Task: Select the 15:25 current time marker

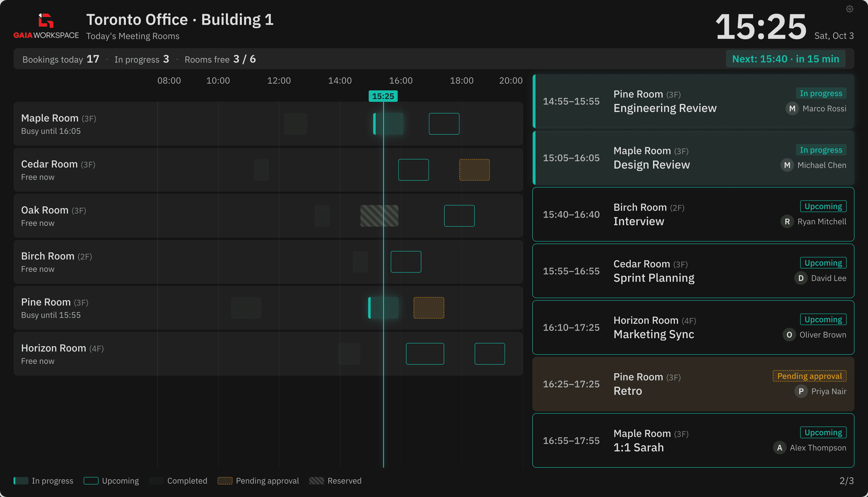Action: pos(383,96)
